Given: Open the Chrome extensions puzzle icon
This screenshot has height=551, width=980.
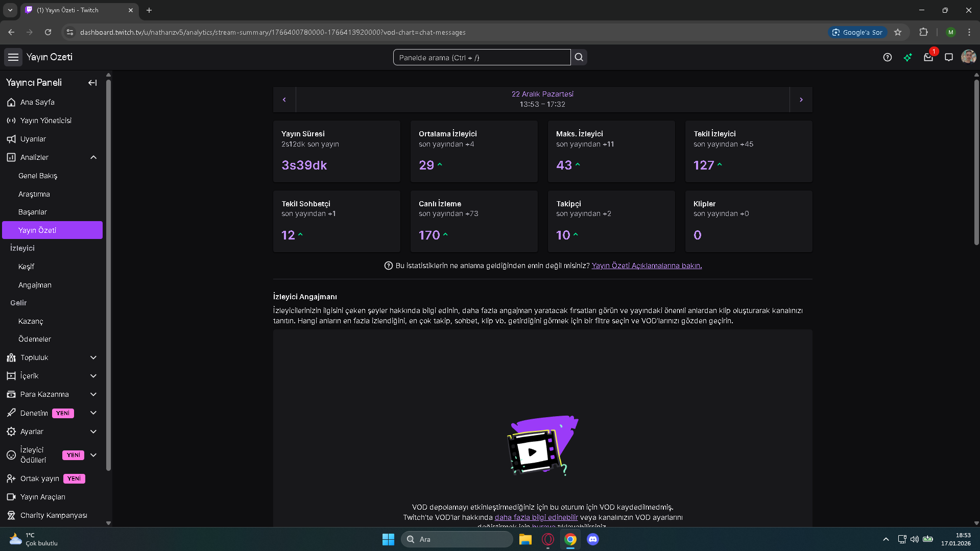Looking at the screenshot, I should [923, 32].
